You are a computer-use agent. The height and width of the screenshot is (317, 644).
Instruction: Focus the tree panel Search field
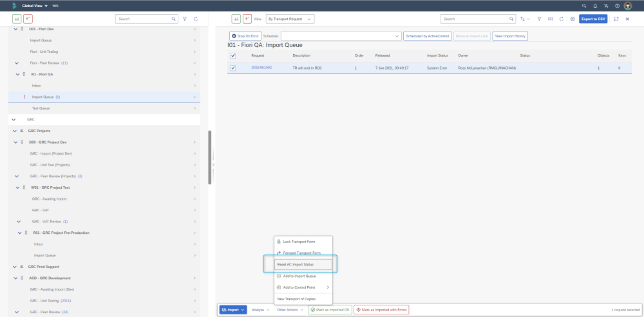[143, 19]
